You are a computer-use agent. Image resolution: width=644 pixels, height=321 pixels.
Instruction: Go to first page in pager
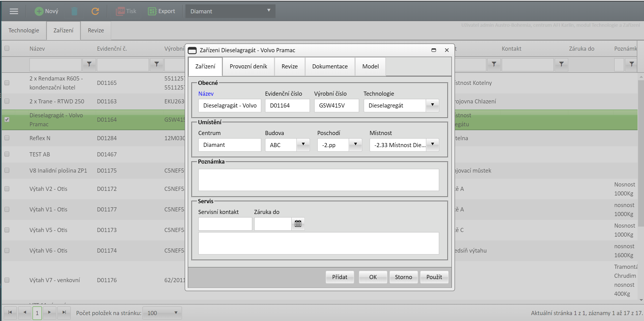coord(10,313)
